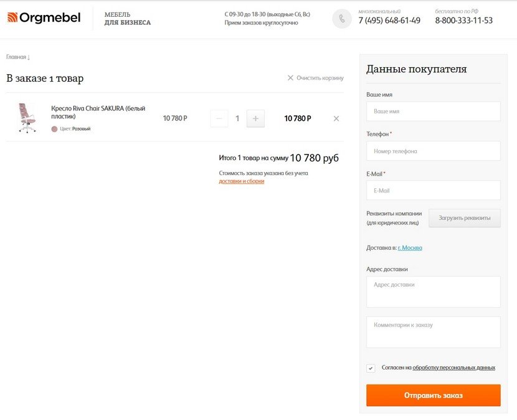Click the pink color swatch

click(54, 129)
